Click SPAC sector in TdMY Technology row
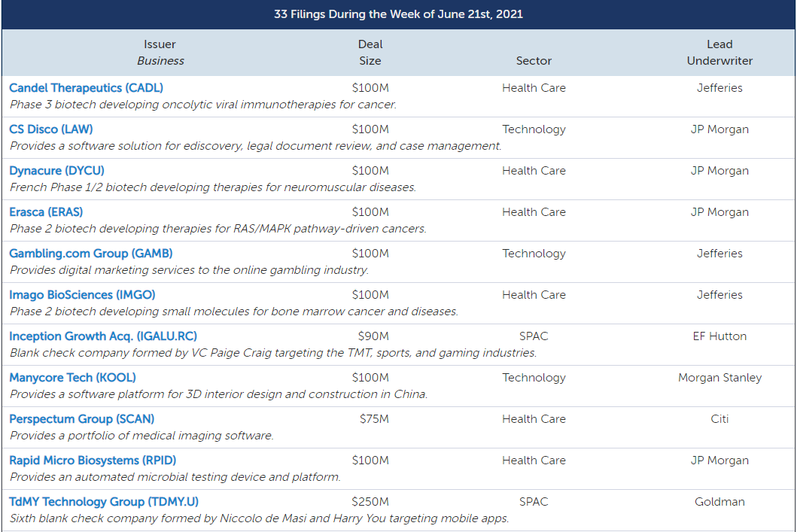Screen dimensions: 797x532 (534, 502)
